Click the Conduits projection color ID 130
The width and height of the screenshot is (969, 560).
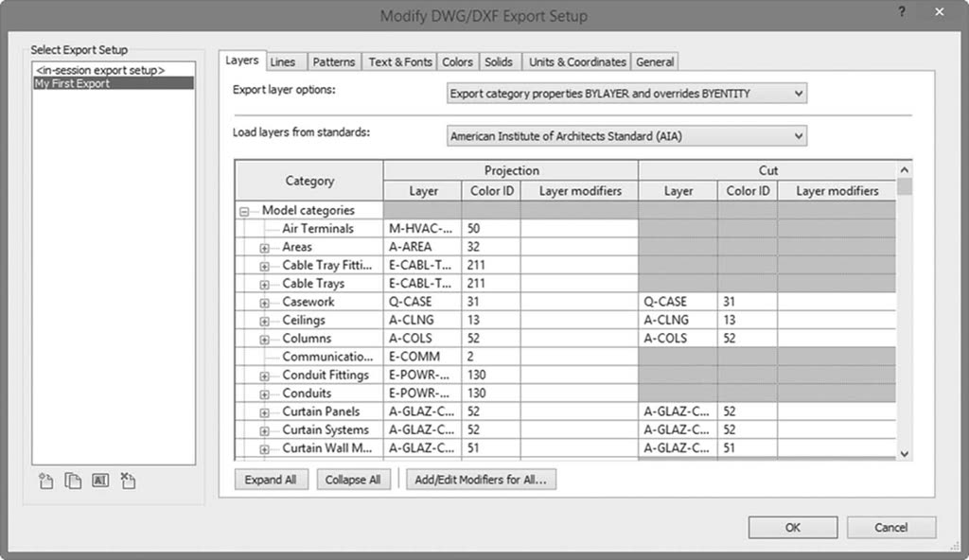pos(491,394)
